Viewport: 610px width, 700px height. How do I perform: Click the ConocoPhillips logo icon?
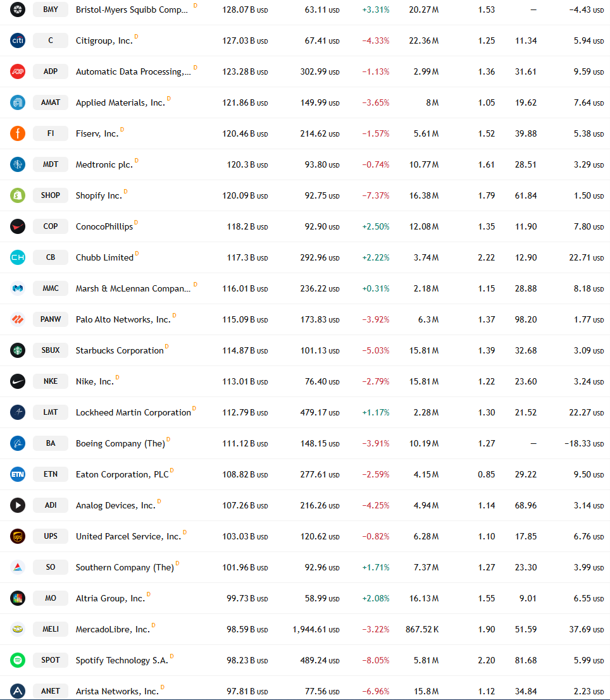pyautogui.click(x=18, y=226)
